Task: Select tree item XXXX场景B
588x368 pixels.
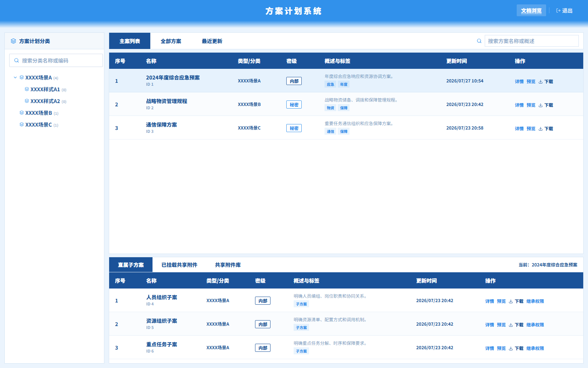Action: [39, 113]
